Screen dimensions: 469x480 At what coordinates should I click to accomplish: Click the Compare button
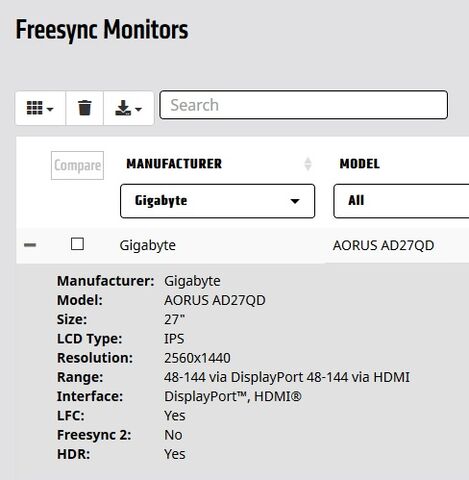77,166
